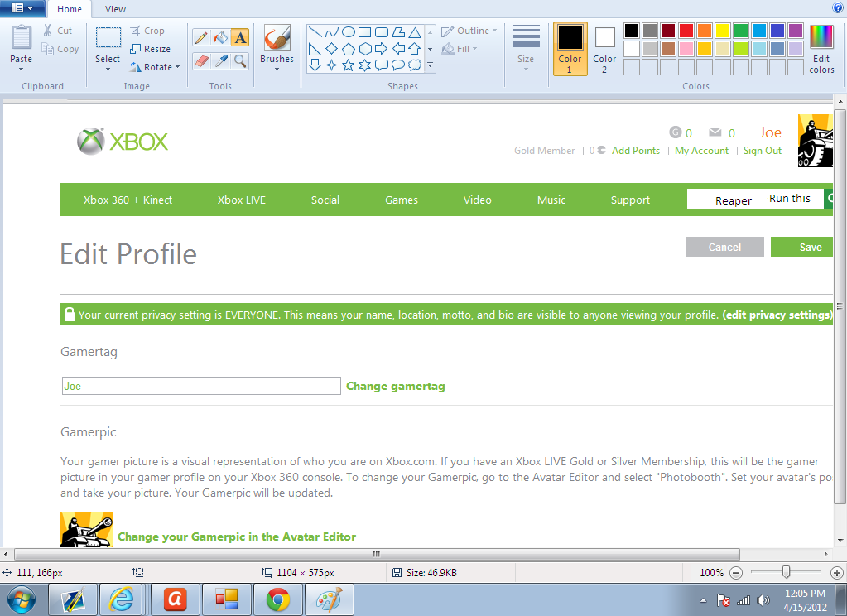This screenshot has width=847, height=616.
Task: Click the Paste clipboard icon
Action: coord(21,38)
